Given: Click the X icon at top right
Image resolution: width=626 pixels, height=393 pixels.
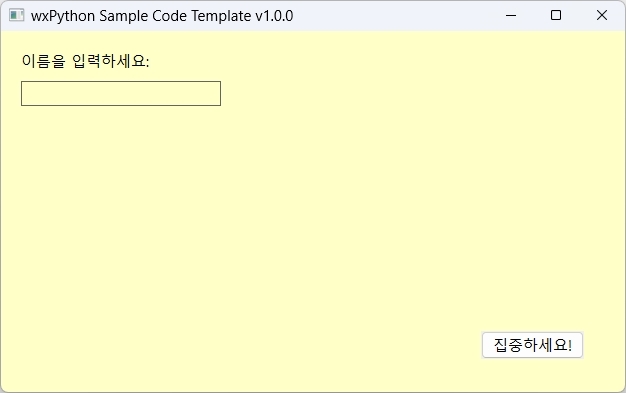Looking at the screenshot, I should coord(602,16).
